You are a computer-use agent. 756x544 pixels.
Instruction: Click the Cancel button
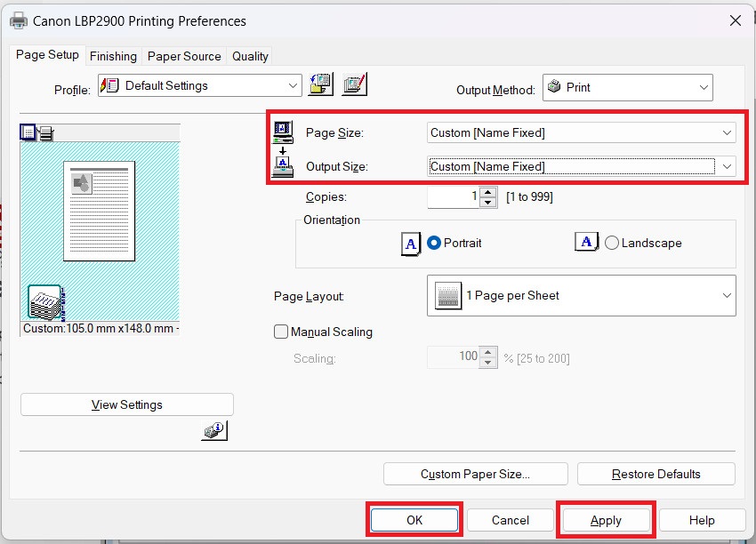511,520
